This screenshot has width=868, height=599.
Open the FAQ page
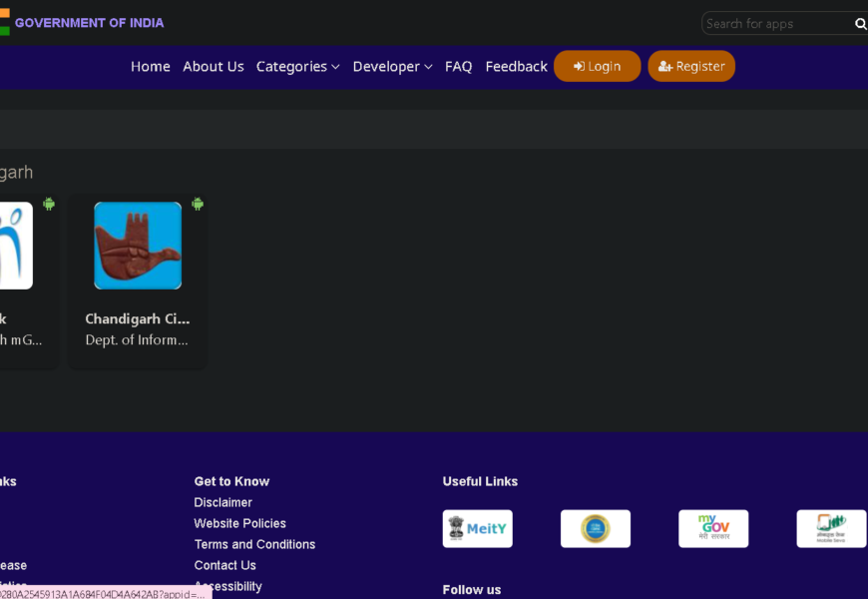[459, 67]
